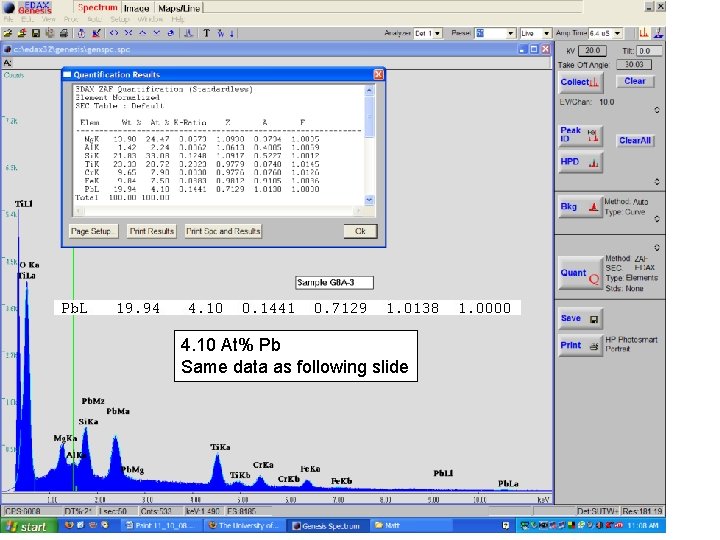Click the Print 11_10_08 taskbar item
The height and width of the screenshot is (540, 720).
click(161, 525)
